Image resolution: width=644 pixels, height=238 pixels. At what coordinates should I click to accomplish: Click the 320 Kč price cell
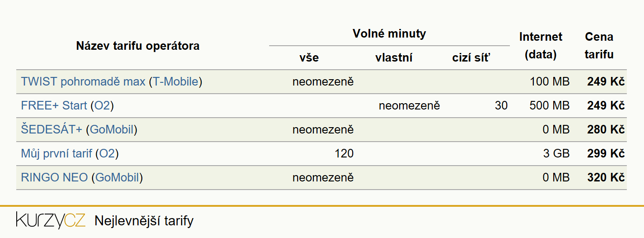(606, 178)
